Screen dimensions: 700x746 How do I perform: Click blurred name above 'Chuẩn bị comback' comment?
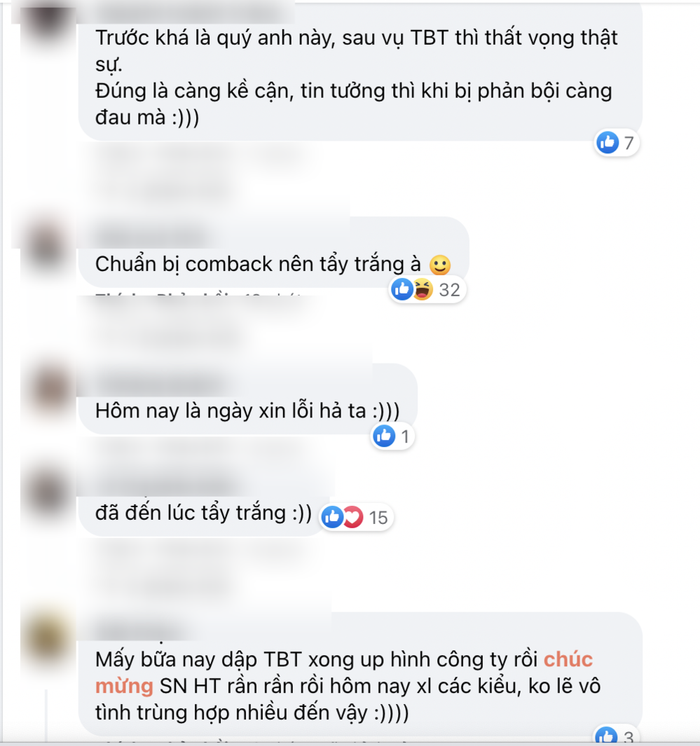point(151,236)
